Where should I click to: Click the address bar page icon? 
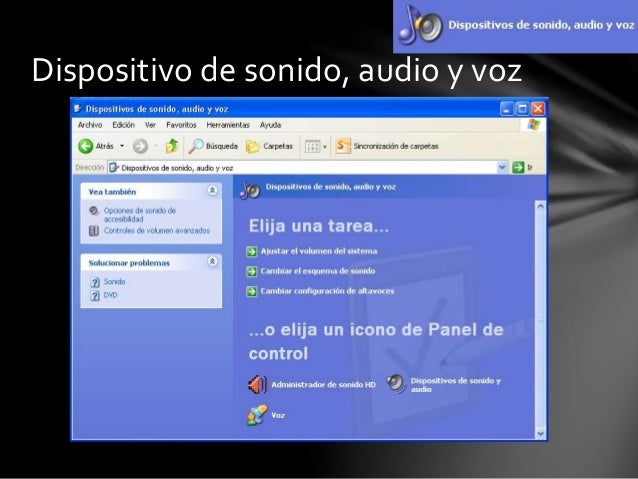click(114, 168)
